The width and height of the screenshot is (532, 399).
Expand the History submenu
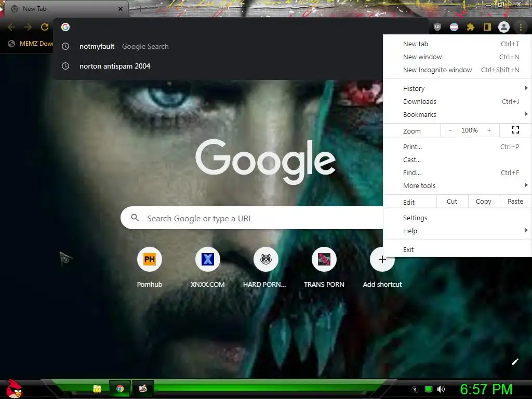[457, 88]
